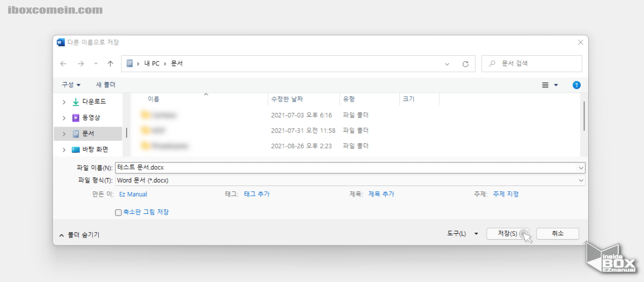The width and height of the screenshot is (644, 282).
Task: Open the 도구(L) tools dropdown
Action: pyautogui.click(x=462, y=234)
